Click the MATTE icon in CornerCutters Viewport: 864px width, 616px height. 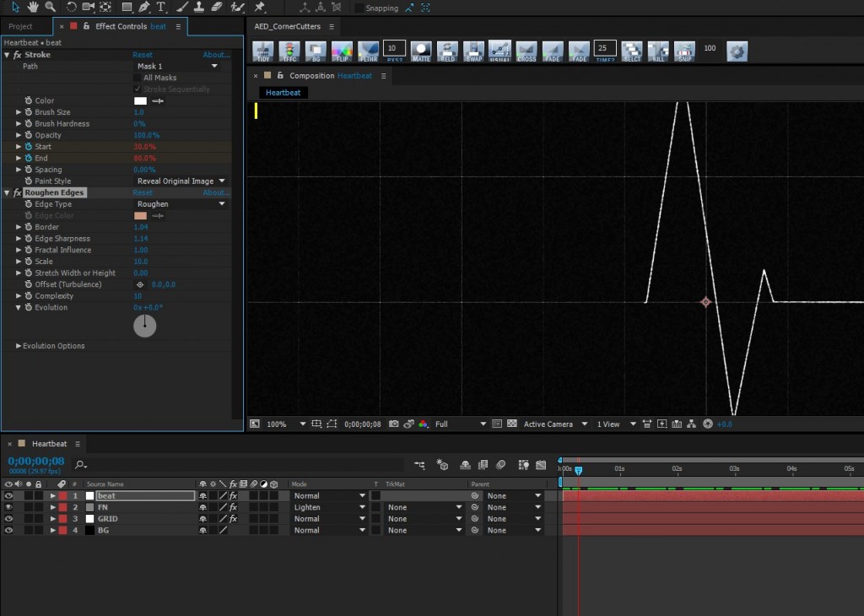tap(420, 51)
